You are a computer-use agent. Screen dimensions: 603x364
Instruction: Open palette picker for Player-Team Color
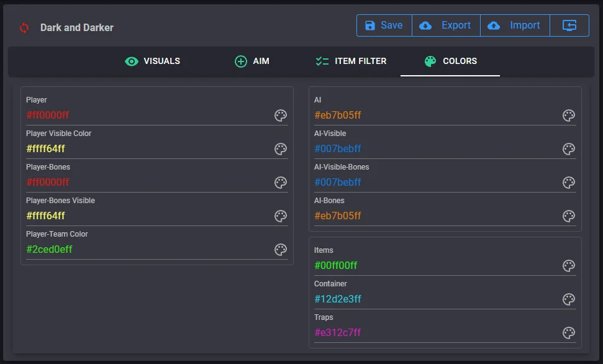click(x=281, y=250)
